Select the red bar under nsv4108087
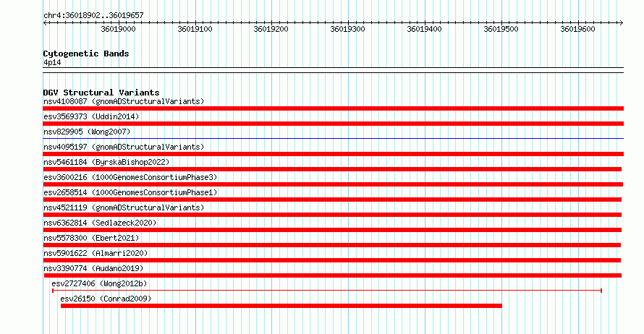Viewport: 644px width, 334px height. [333, 108]
